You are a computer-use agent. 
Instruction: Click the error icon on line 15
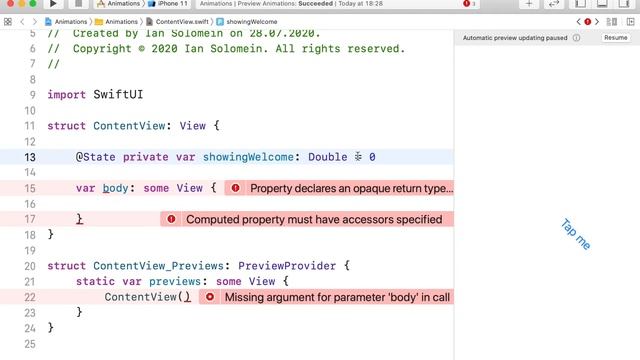pos(236,188)
